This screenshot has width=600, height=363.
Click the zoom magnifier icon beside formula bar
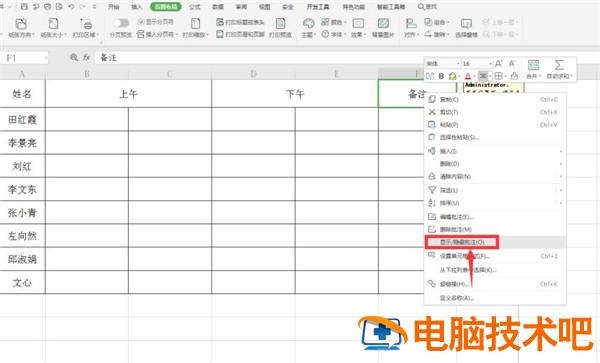(74, 57)
